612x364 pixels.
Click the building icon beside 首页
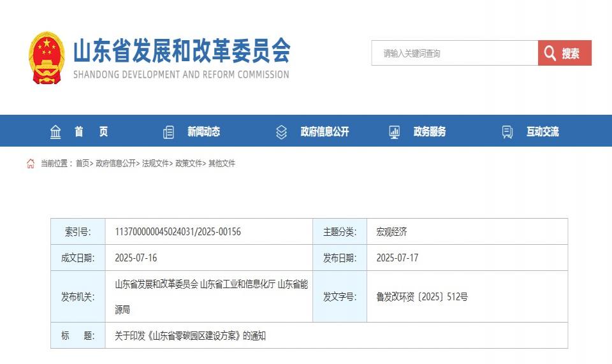coord(56,132)
